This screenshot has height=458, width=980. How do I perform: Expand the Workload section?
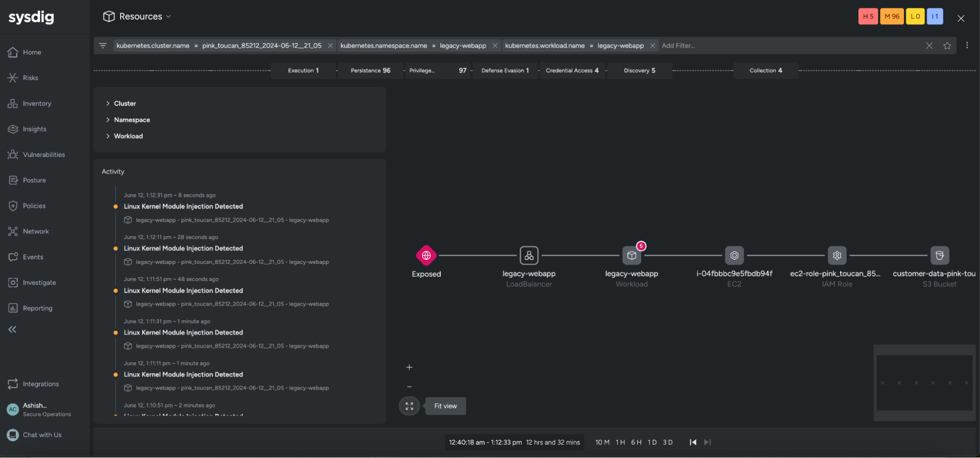125,136
